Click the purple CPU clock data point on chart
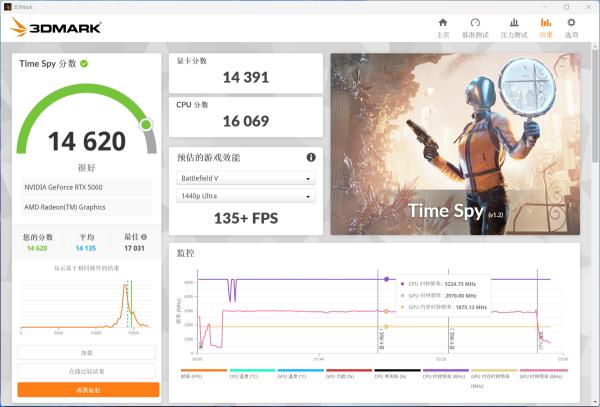Screen dimensions: 600x407 (x=386, y=279)
